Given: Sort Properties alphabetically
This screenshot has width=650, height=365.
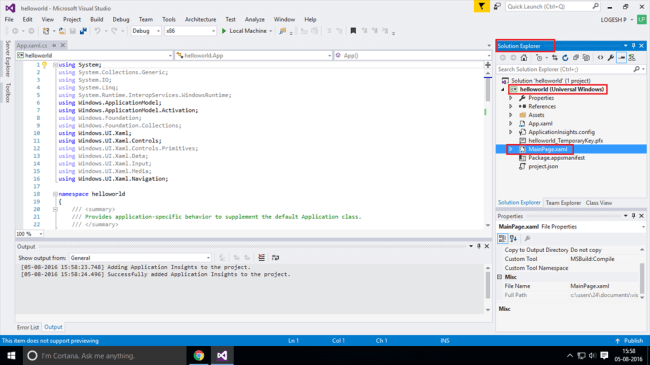Looking at the screenshot, I should coord(513,238).
